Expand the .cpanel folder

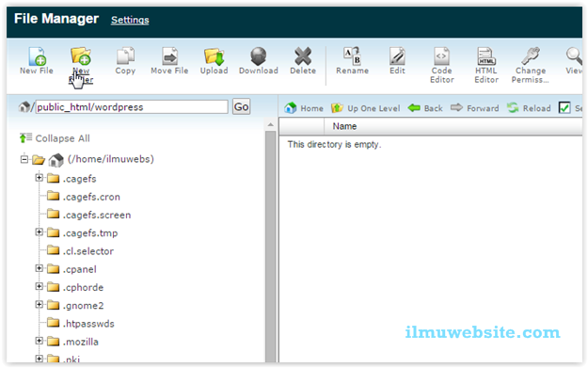pos(39,268)
